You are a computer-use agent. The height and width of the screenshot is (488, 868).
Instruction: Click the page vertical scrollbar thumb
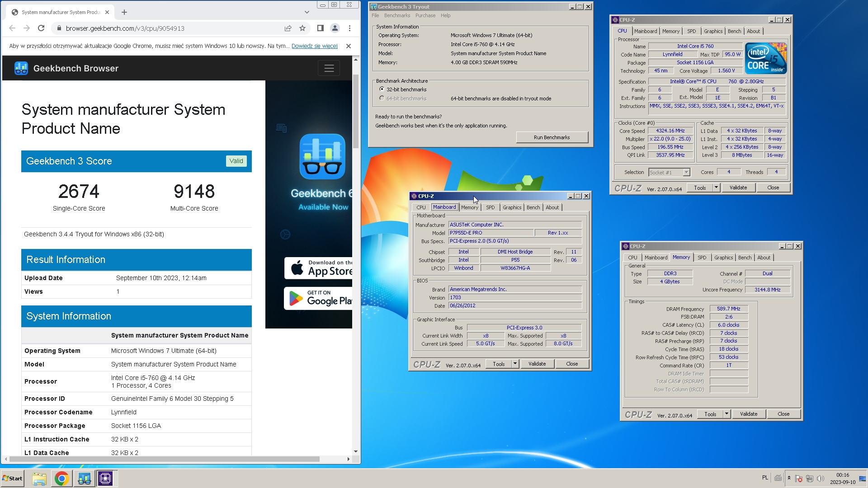(x=356, y=111)
